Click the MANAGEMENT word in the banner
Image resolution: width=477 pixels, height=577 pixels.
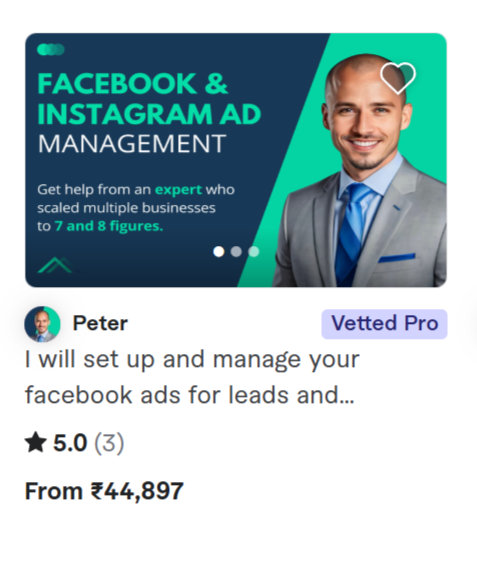tap(132, 144)
